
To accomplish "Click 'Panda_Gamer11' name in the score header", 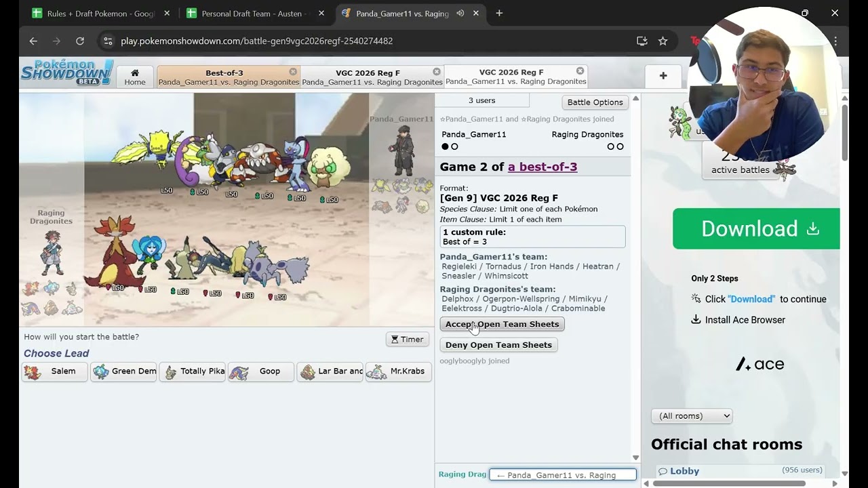I will [474, 134].
